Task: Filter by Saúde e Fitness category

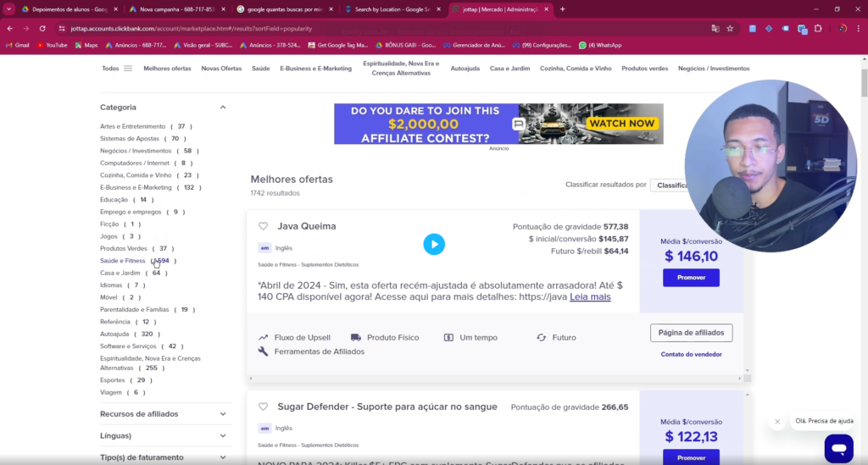Action: 123,261
